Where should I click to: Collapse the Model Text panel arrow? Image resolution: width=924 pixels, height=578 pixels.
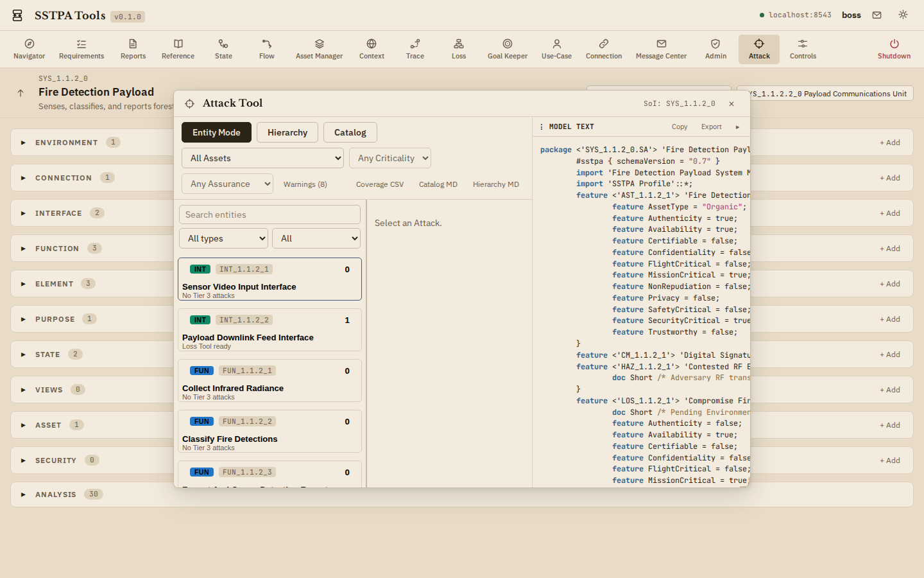click(x=737, y=127)
